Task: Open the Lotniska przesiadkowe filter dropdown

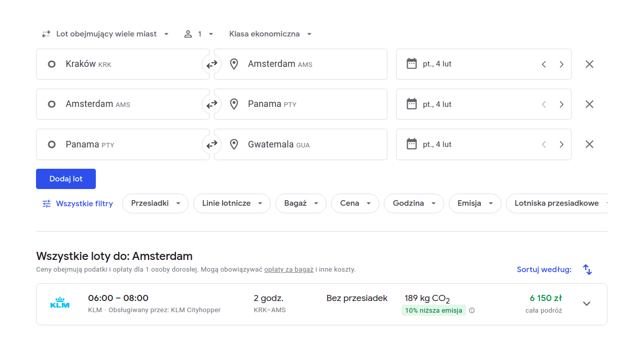Action: tap(557, 203)
